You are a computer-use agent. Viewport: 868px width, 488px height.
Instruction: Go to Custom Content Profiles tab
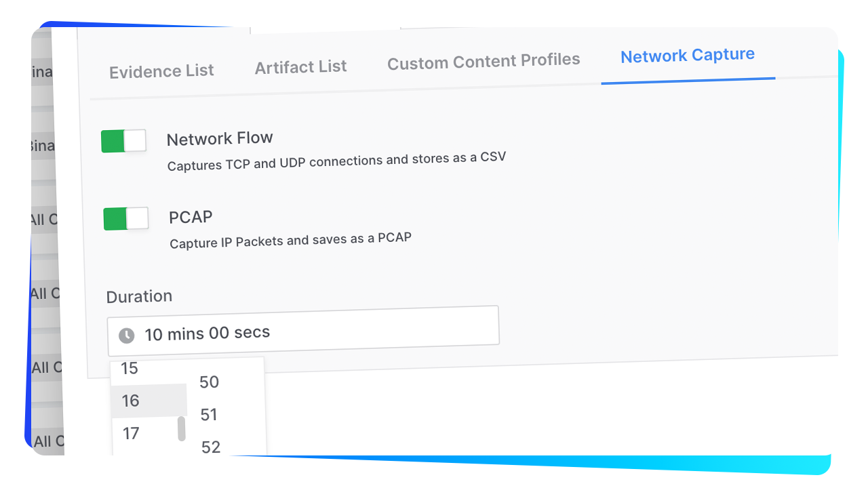tap(484, 62)
